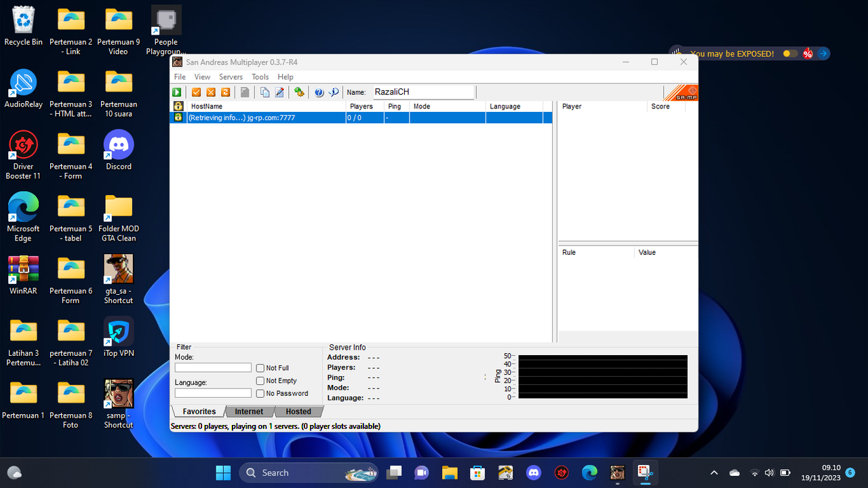Enable the No Password filter checkbox
This screenshot has height=488, width=868.
[x=260, y=393]
